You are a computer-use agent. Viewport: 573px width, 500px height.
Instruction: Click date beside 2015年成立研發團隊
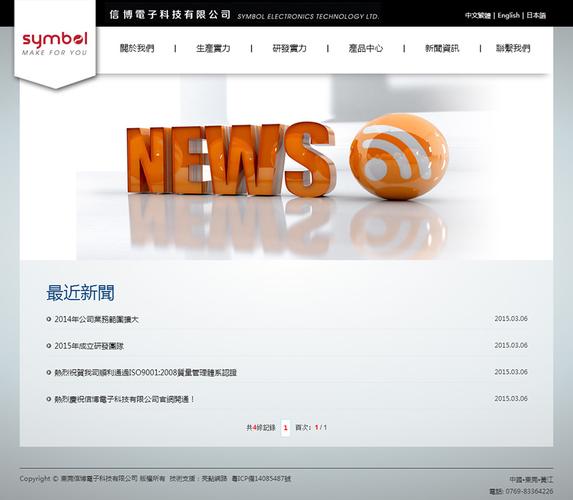tap(511, 345)
